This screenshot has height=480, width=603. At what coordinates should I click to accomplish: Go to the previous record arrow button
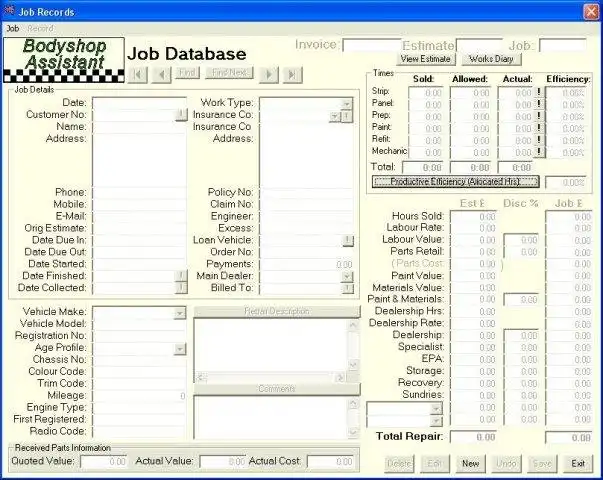click(x=162, y=74)
